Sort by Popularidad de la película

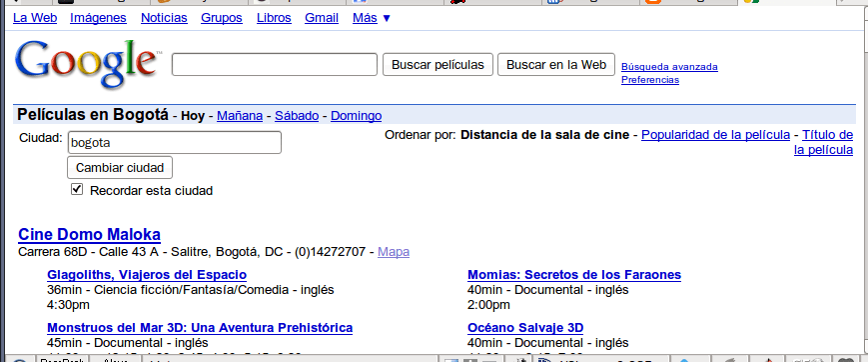tap(716, 135)
